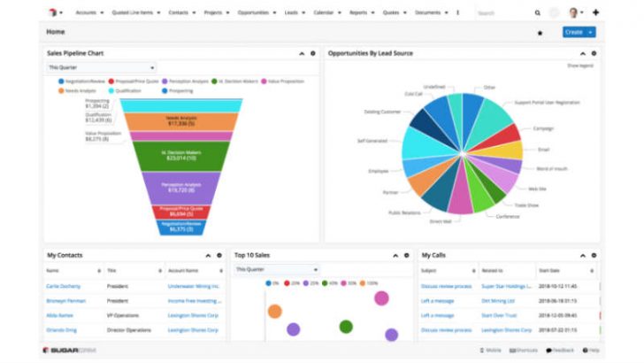Viewport: 644px width, 363px height.
Task: Expand the Reports module dropdown arrow
Action: (x=373, y=12)
